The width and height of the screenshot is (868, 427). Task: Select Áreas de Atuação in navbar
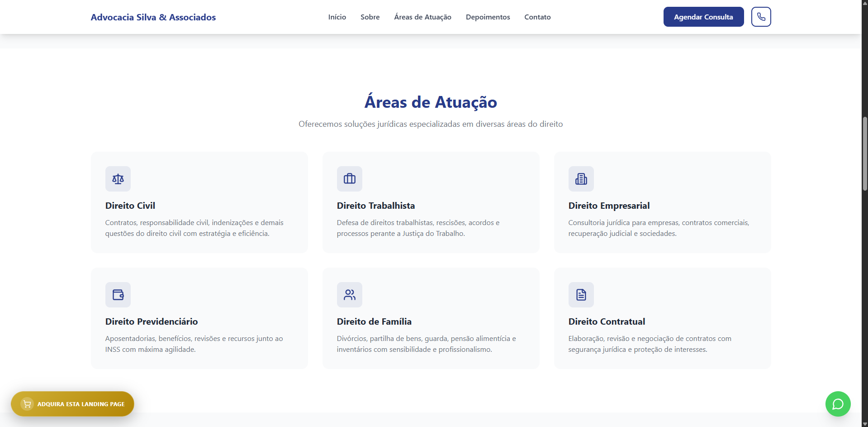[422, 17]
